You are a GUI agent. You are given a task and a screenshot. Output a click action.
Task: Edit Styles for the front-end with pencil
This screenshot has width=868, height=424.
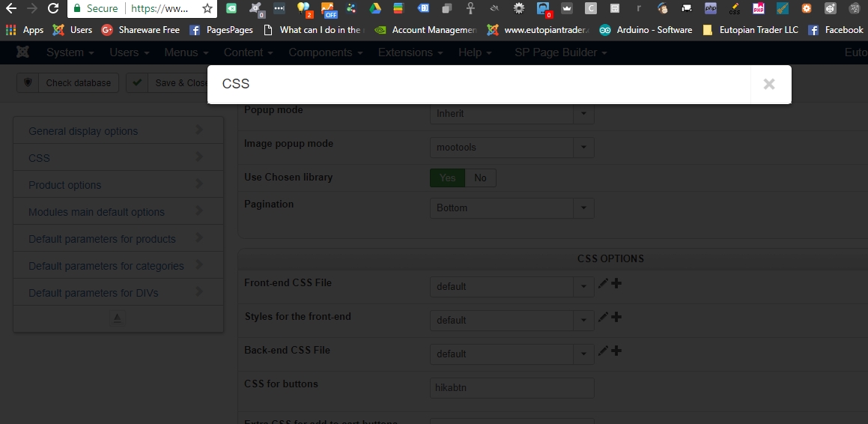coord(603,317)
